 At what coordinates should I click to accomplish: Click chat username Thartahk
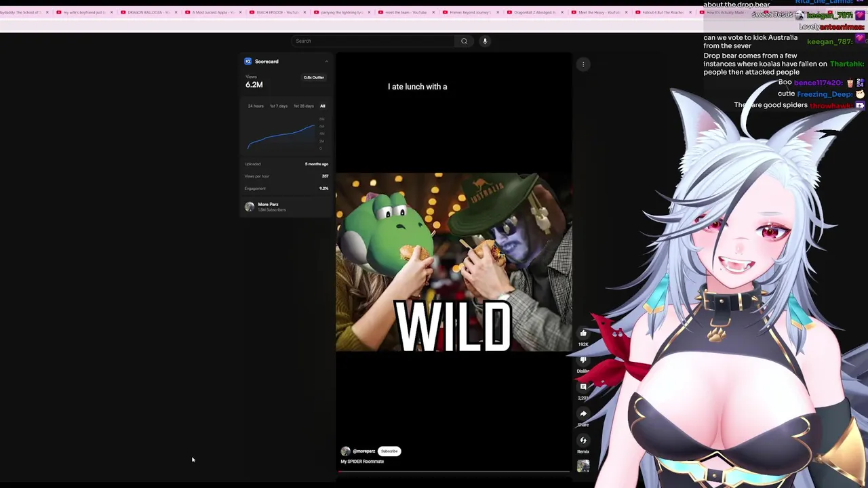click(847, 64)
